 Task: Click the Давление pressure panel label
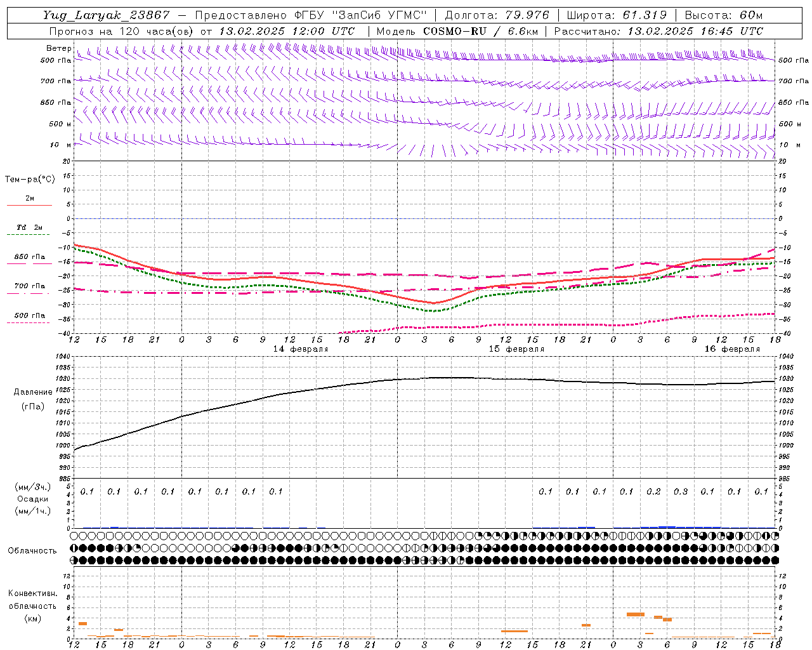point(33,392)
